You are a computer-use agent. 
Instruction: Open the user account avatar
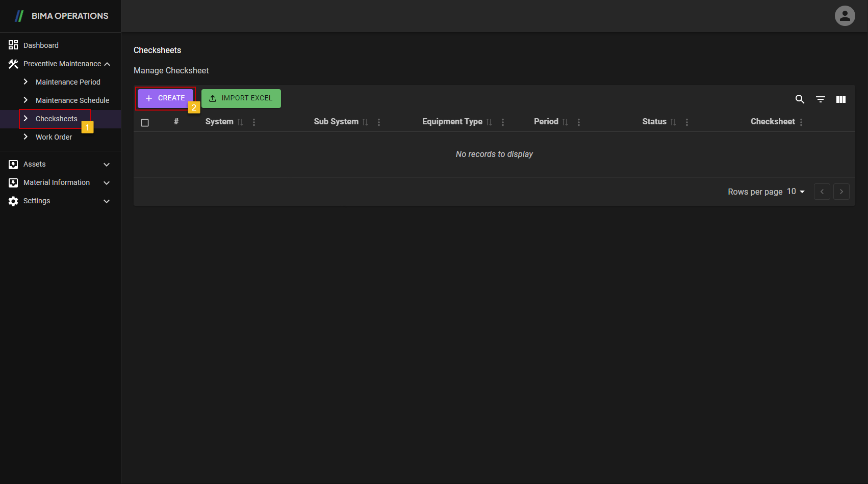click(845, 16)
